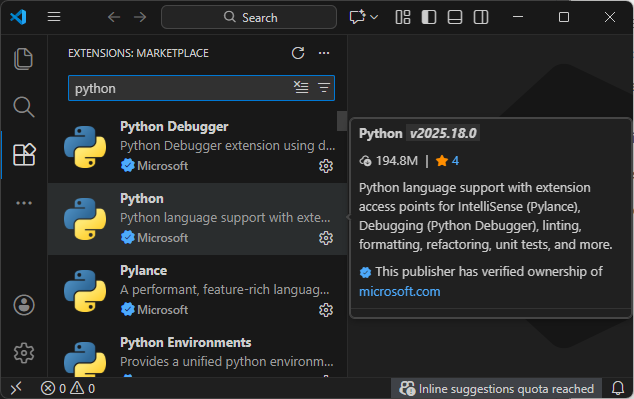634x399 pixels.
Task: Open Views and More Actions menu
Action: (324, 53)
